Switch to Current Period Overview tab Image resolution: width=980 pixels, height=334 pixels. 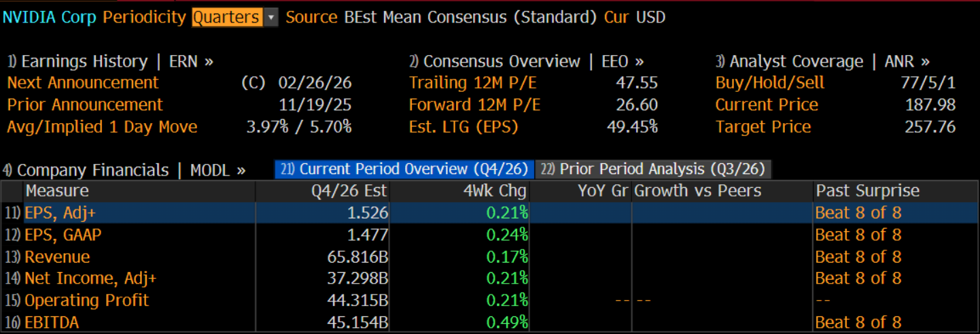point(404,169)
